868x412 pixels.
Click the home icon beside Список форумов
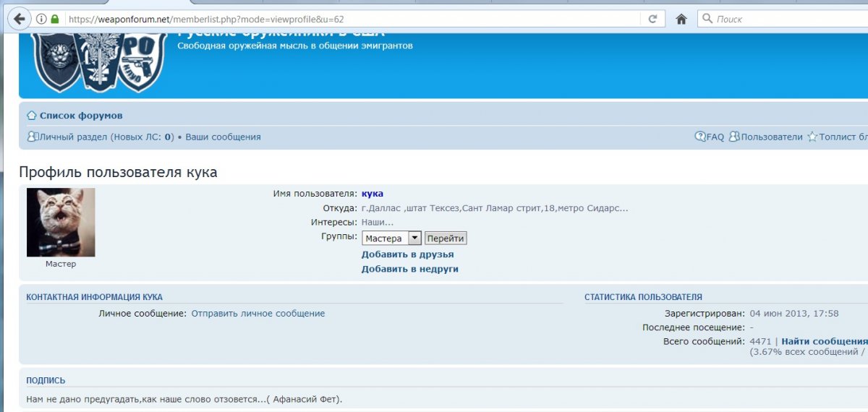tap(32, 116)
